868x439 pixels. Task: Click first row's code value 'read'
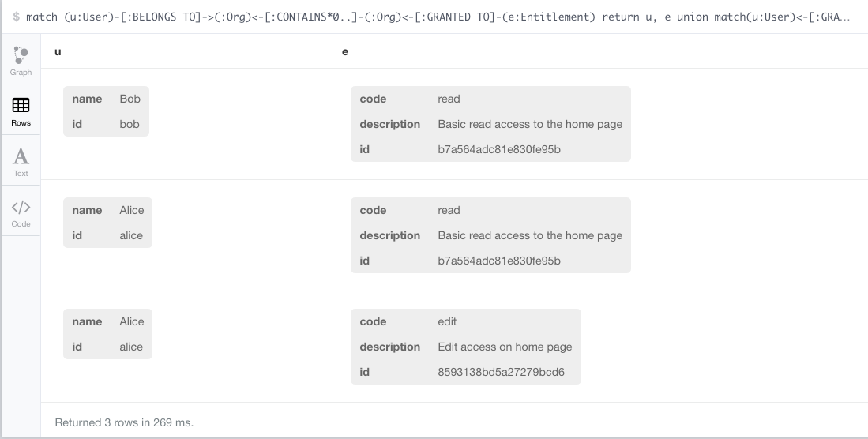click(449, 99)
